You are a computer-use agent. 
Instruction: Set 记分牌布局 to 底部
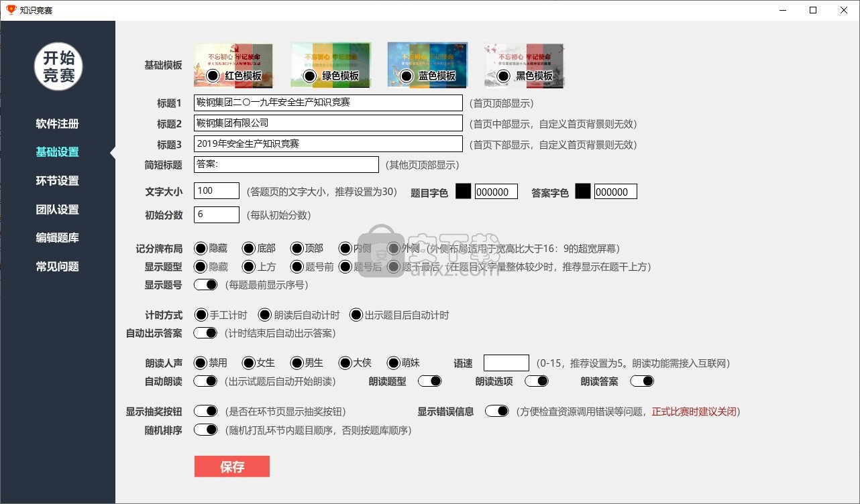click(x=249, y=249)
